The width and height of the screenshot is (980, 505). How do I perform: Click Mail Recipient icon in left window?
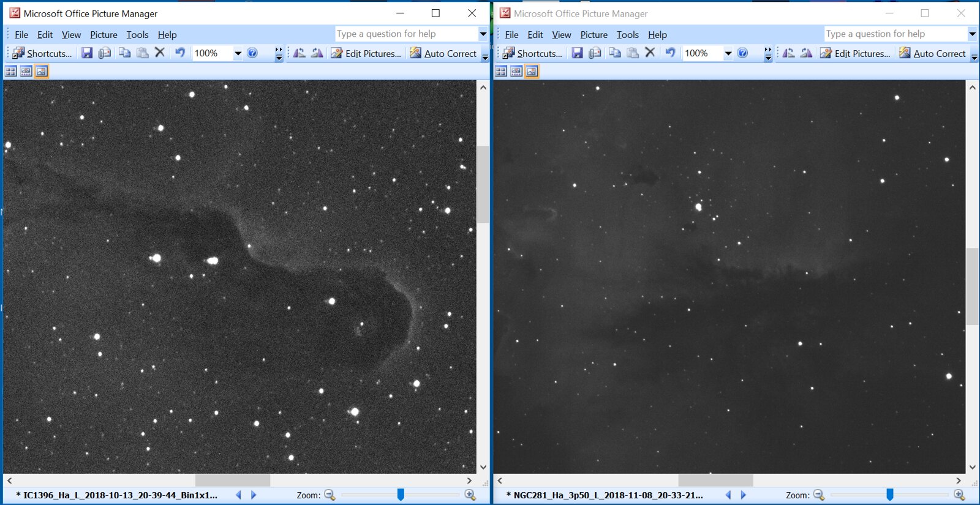tap(105, 53)
